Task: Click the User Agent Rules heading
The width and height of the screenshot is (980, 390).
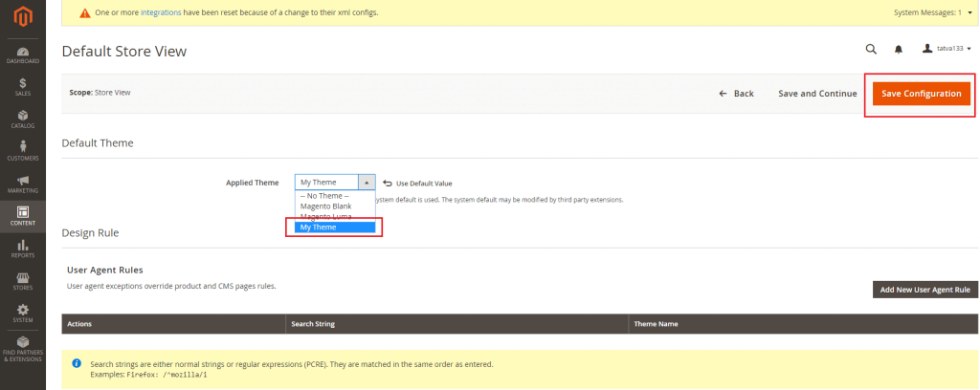Action: point(105,271)
